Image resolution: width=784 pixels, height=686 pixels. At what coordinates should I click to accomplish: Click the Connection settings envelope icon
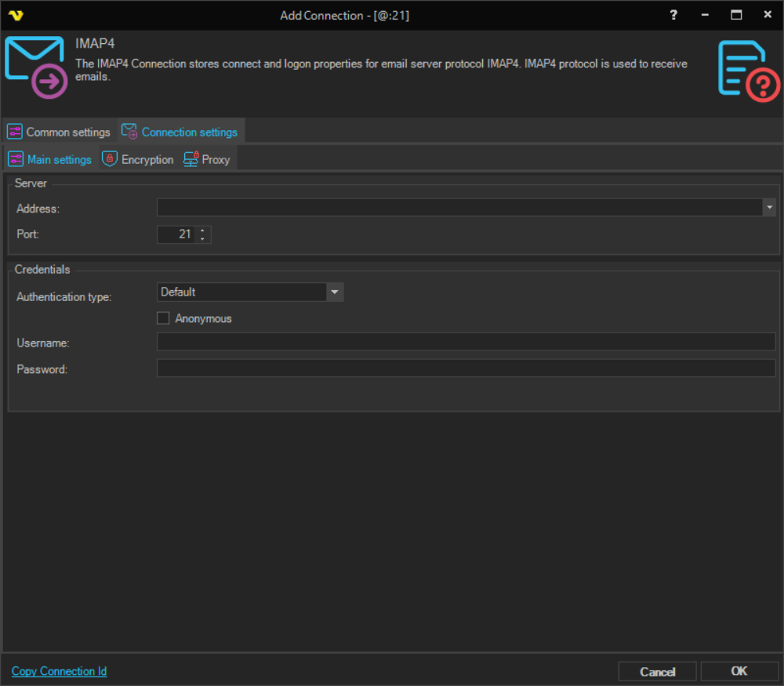129,132
